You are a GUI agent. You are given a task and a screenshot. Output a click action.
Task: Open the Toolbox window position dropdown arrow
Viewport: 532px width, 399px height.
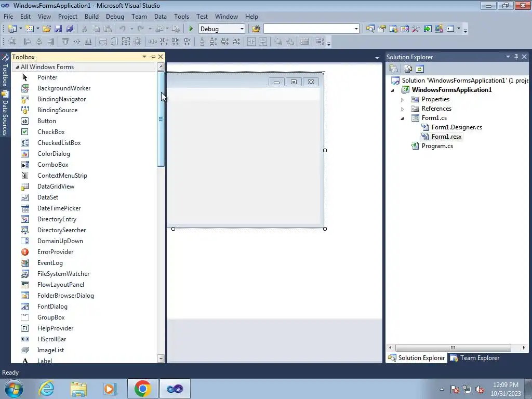coord(144,57)
